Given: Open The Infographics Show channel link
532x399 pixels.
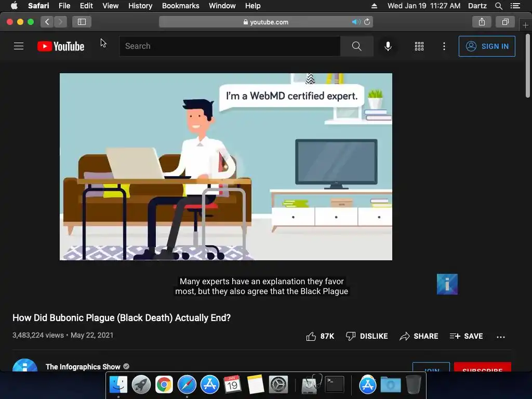Looking at the screenshot, I should (x=83, y=367).
